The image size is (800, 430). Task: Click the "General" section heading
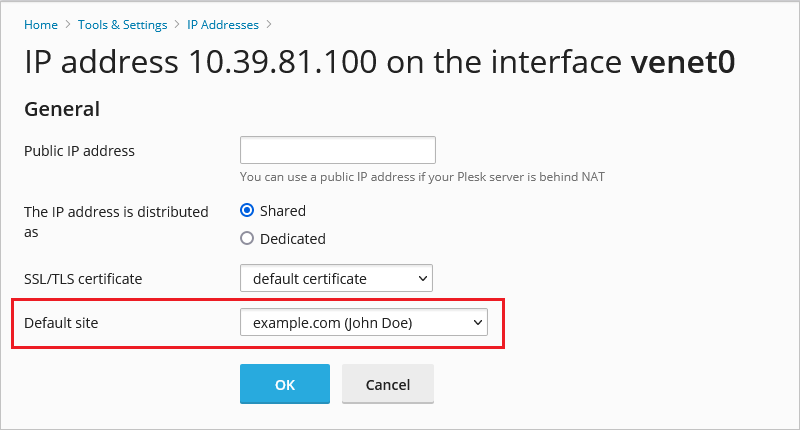62,108
